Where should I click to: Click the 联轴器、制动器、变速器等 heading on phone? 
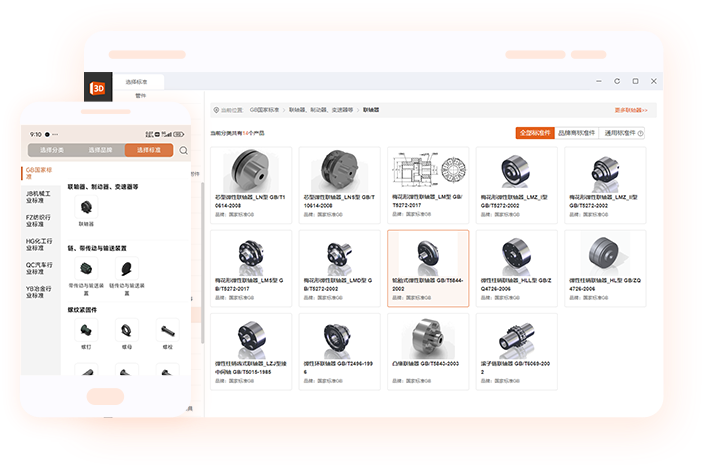[103, 187]
